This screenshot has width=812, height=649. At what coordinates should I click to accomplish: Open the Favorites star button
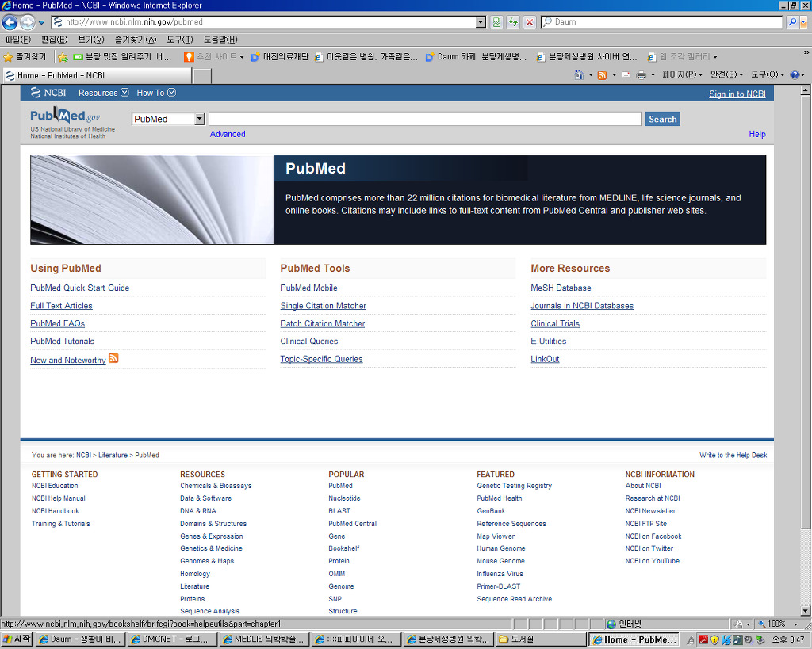click(x=25, y=57)
